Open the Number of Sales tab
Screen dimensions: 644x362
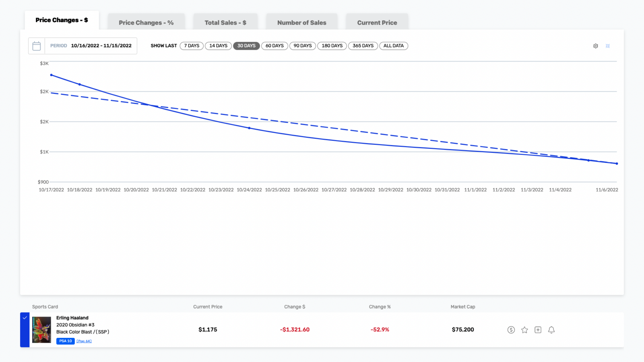301,23
